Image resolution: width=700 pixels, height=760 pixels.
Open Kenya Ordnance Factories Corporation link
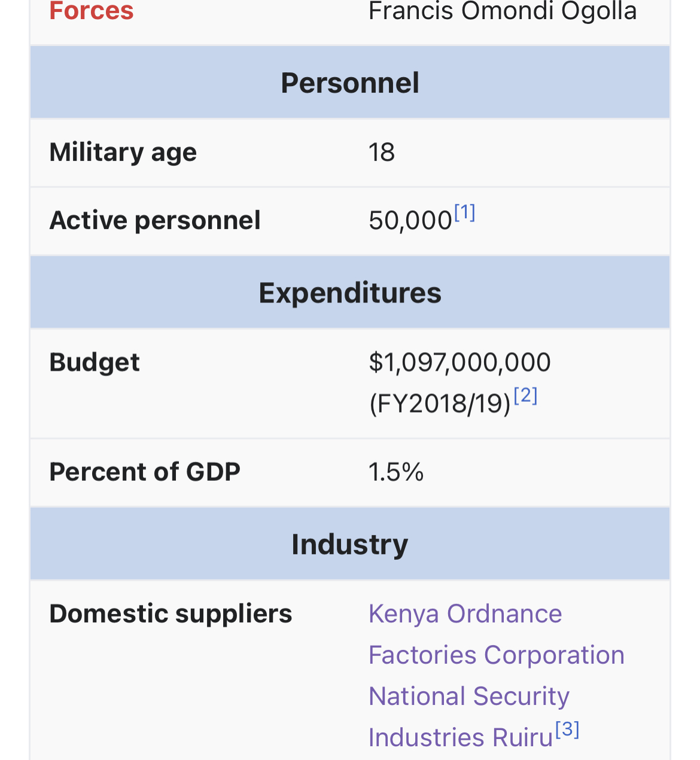(497, 634)
